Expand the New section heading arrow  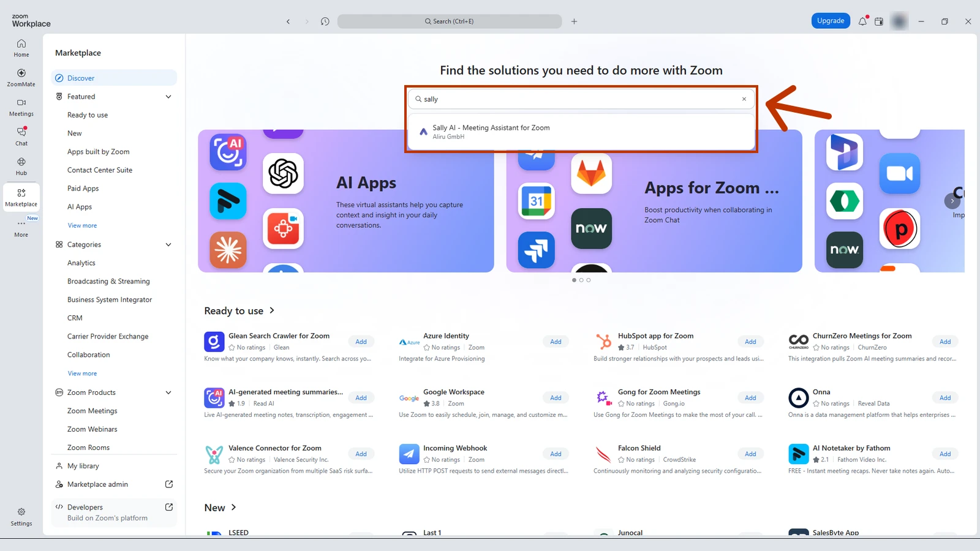click(x=233, y=508)
